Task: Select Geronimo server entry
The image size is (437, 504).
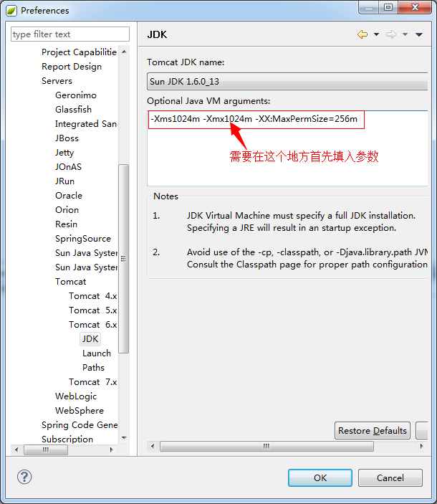Action: click(76, 95)
